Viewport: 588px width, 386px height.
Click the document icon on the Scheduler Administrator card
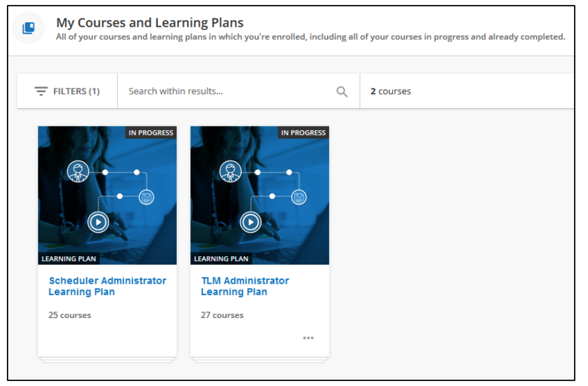146,197
